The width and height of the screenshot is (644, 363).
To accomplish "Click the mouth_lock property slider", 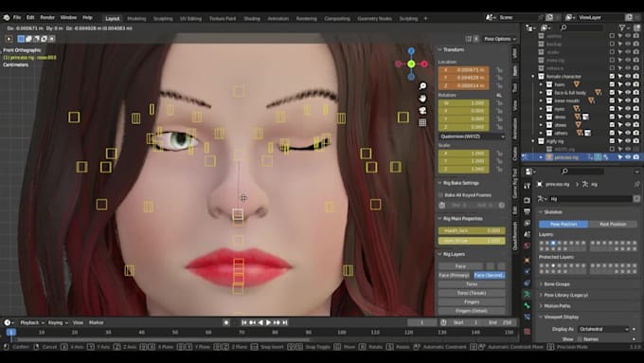I will [472, 231].
